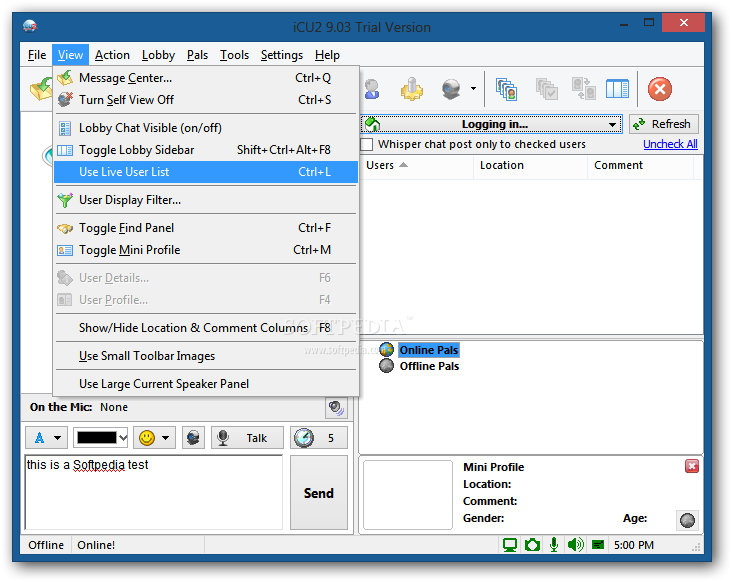Click the green chat window status bar icon
Viewport: 732px width, 582px height.
pyautogui.click(x=598, y=545)
